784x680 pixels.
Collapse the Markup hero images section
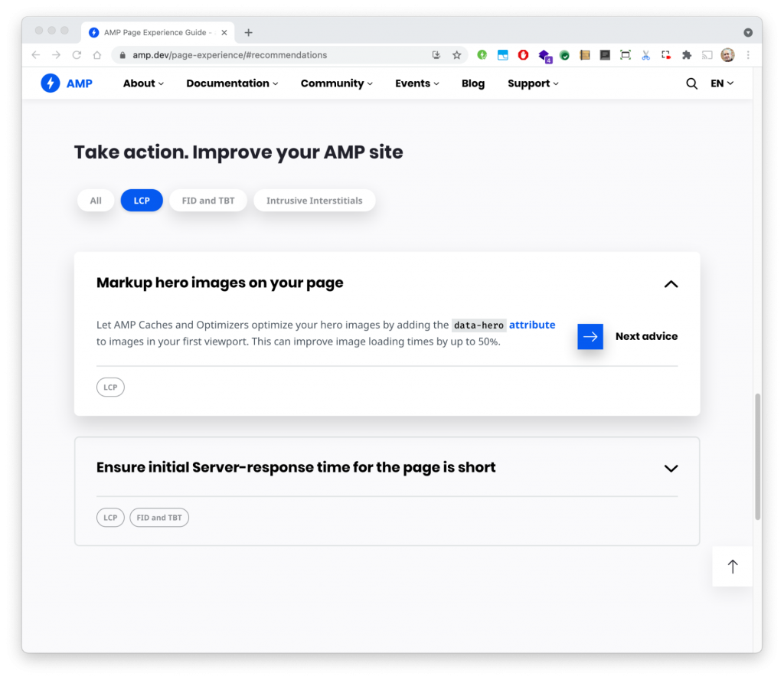pos(671,284)
